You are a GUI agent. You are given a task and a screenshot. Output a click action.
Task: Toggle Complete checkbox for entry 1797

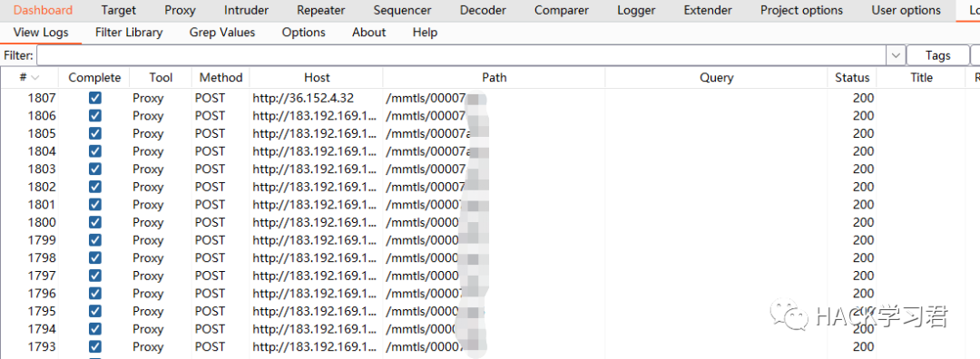tap(95, 276)
